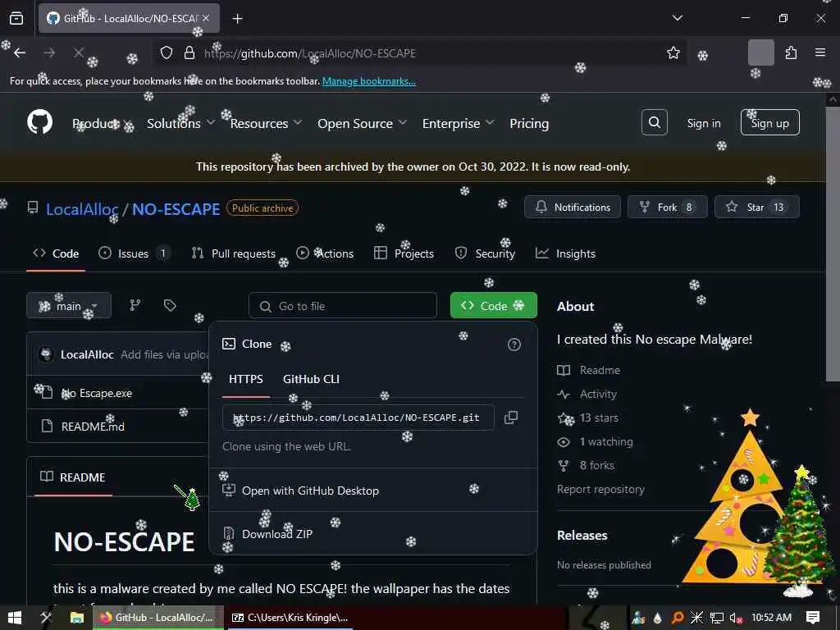Switch to the Insights tab
The width and height of the screenshot is (840, 630).
point(566,253)
